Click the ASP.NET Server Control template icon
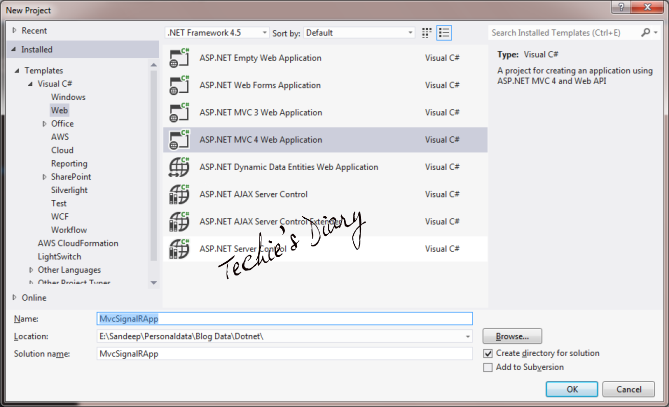669x407 pixels. tap(179, 249)
